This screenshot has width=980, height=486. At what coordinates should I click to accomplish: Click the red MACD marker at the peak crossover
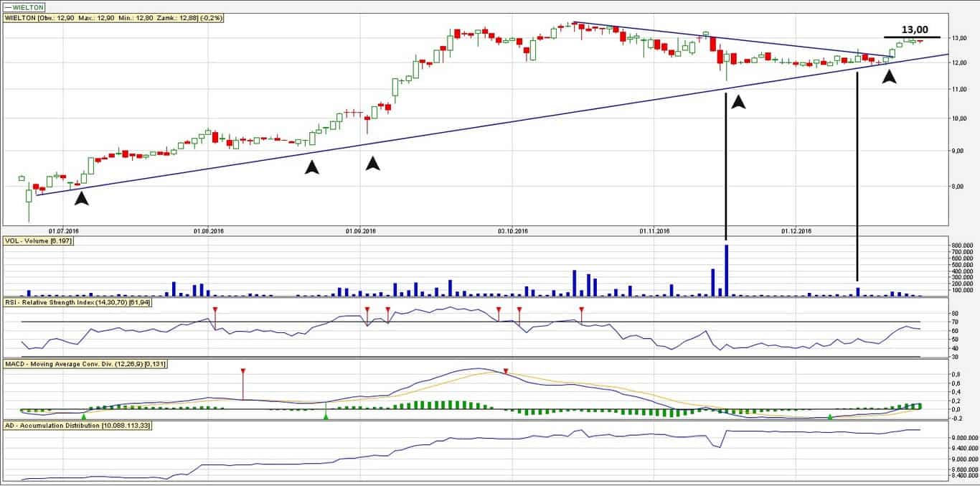pos(506,371)
